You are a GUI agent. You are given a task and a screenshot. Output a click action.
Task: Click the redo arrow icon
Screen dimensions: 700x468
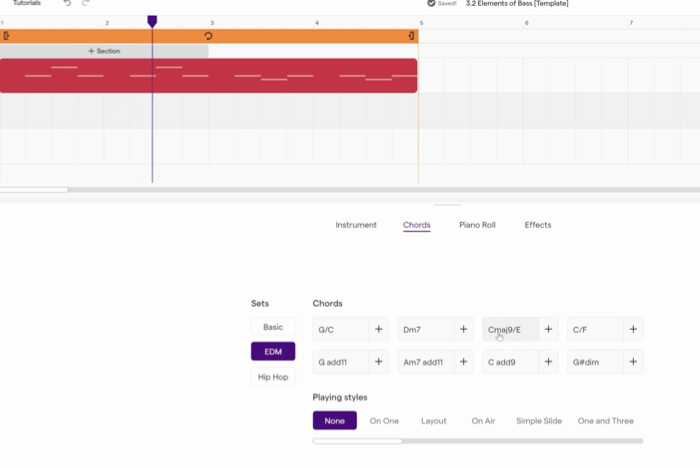[86, 3]
